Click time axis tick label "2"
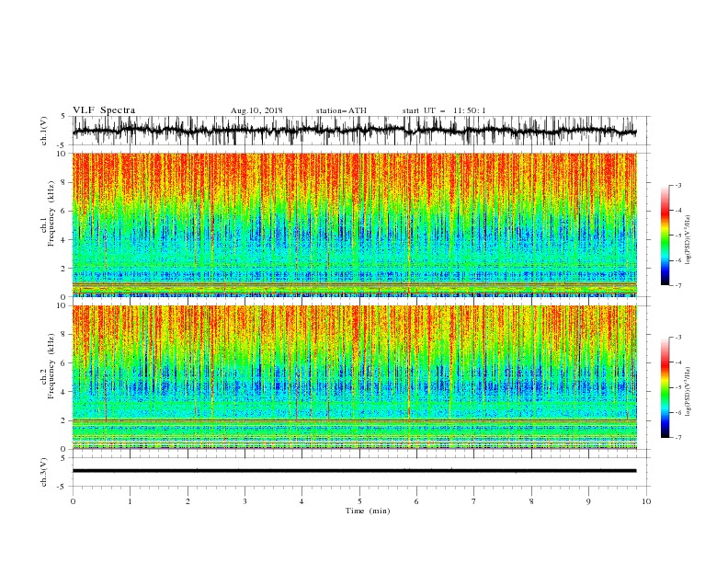 click(188, 501)
